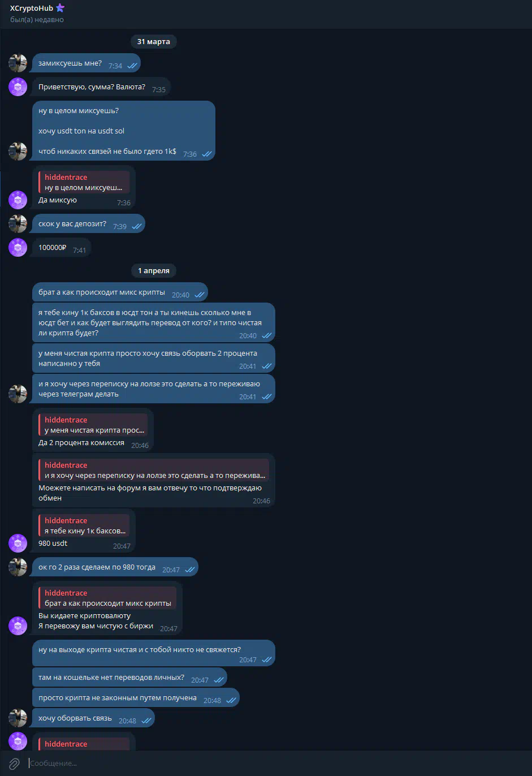The height and width of the screenshot is (776, 532).
Task: Open quoted reply 'у меня чистая крипта прос...'
Action: 93,425
